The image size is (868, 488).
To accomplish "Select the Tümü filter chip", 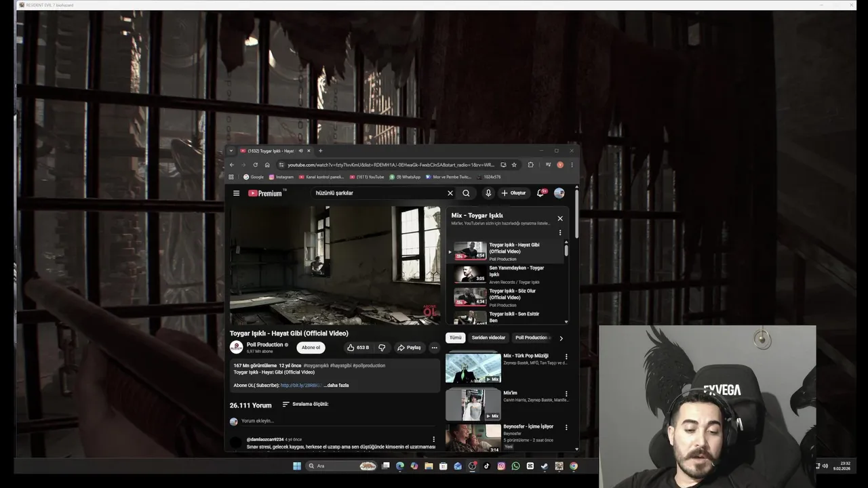I will tap(455, 338).
